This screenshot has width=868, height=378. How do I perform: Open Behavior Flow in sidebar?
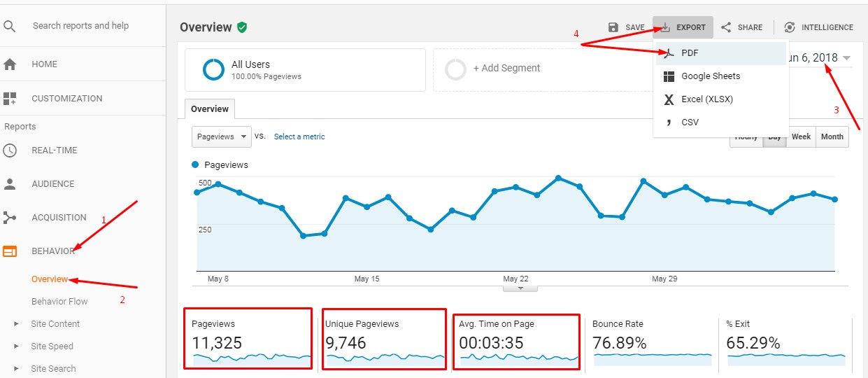(59, 302)
